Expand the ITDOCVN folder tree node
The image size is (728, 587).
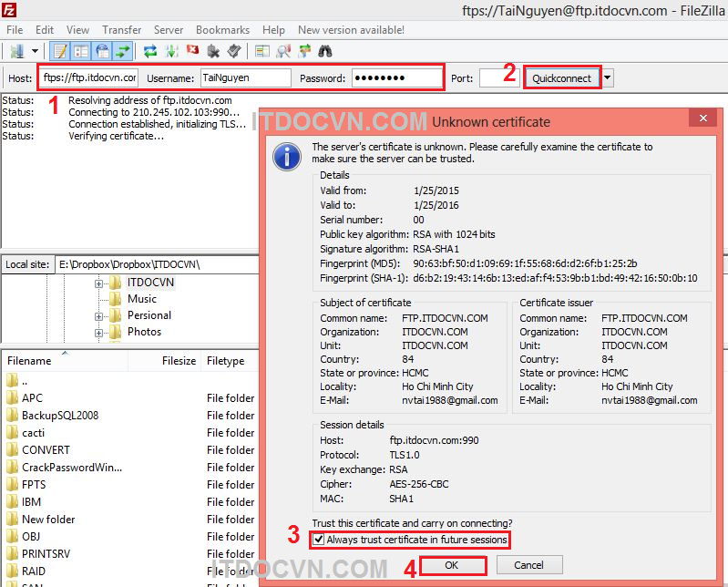click(x=98, y=283)
